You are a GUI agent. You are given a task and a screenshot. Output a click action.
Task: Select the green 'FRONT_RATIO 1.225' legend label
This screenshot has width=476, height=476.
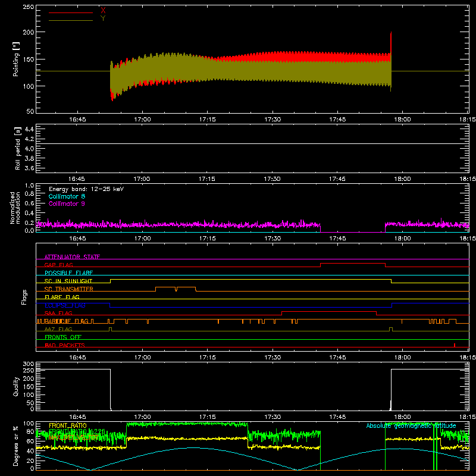[77, 431]
